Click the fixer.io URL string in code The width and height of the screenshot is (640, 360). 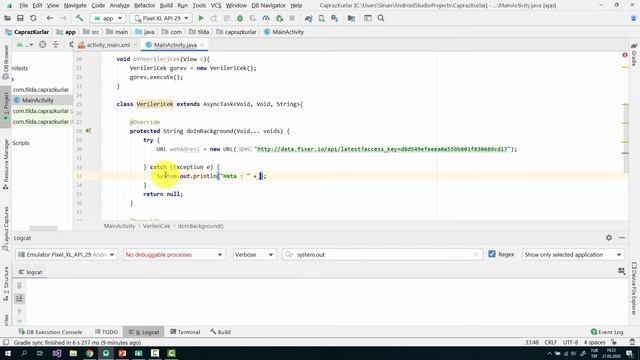pyautogui.click(x=382, y=149)
